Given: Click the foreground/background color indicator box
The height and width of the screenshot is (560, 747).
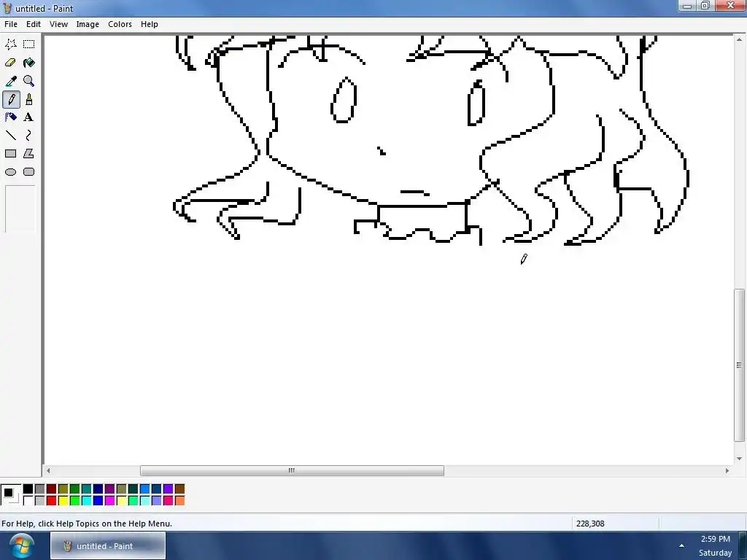Looking at the screenshot, I should (11, 495).
